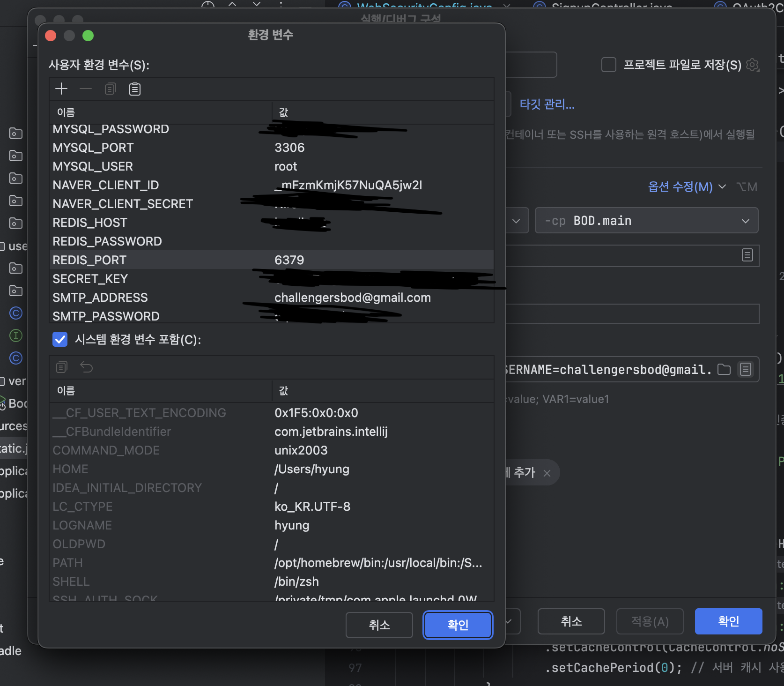The width and height of the screenshot is (784, 686).
Task: Browse environment variables file folder icon
Action: coord(724,369)
